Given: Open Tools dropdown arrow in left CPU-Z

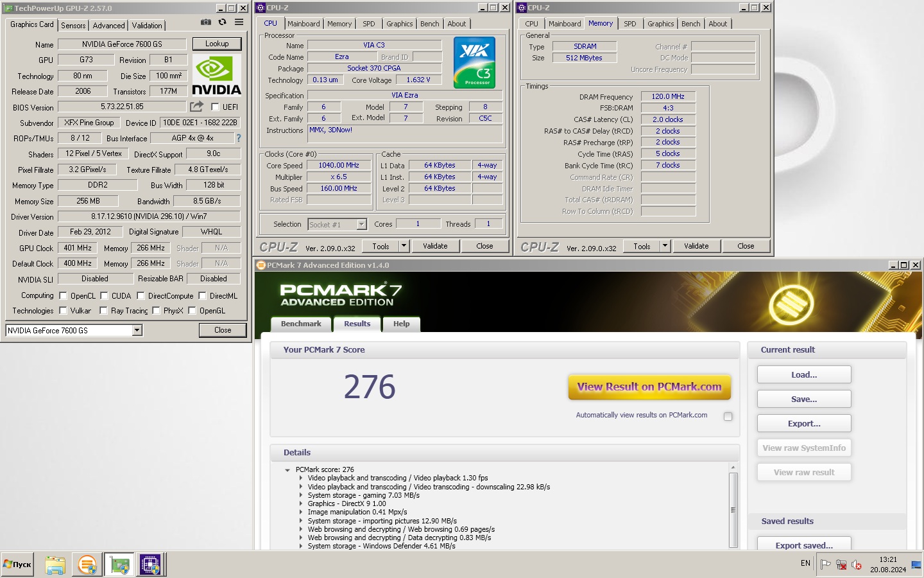Looking at the screenshot, I should 404,246.
